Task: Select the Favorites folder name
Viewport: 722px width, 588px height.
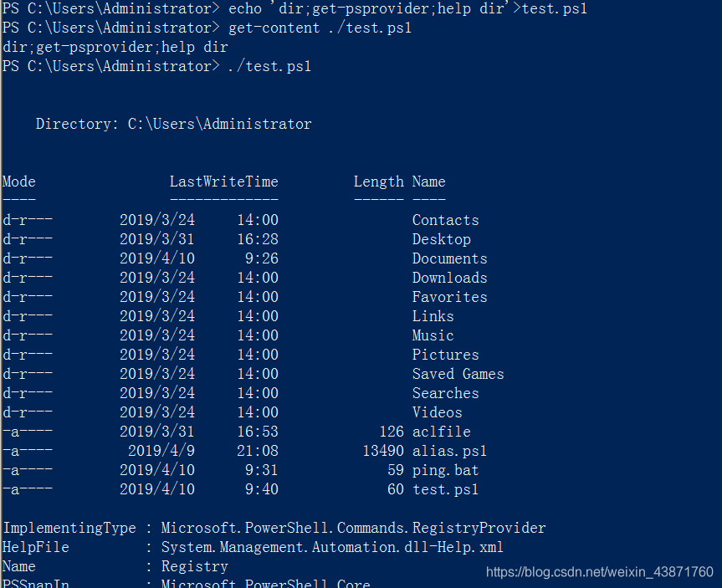Action: 449,297
